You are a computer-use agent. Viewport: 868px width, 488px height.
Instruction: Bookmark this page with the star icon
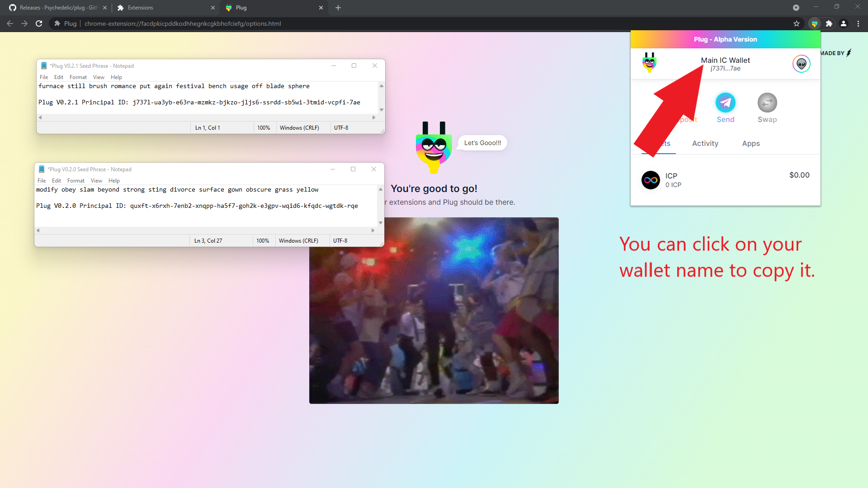point(797,23)
